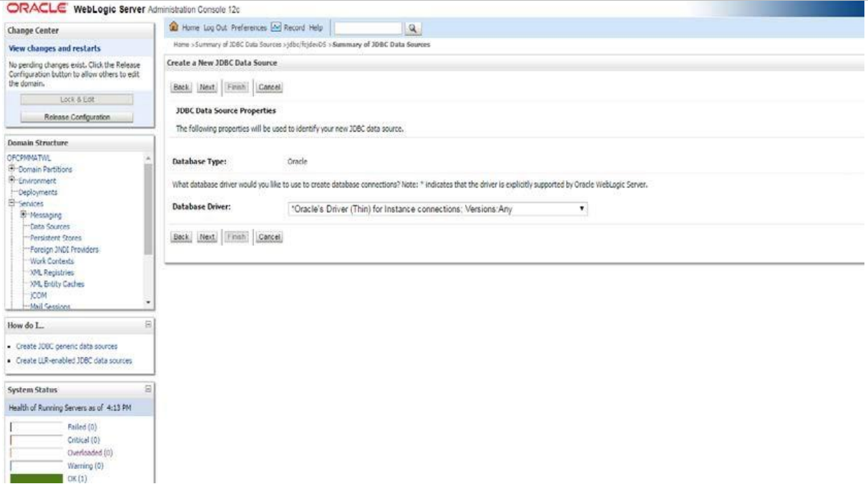Open Work Contexts in the tree
This screenshot has width=868, height=499.
(52, 261)
